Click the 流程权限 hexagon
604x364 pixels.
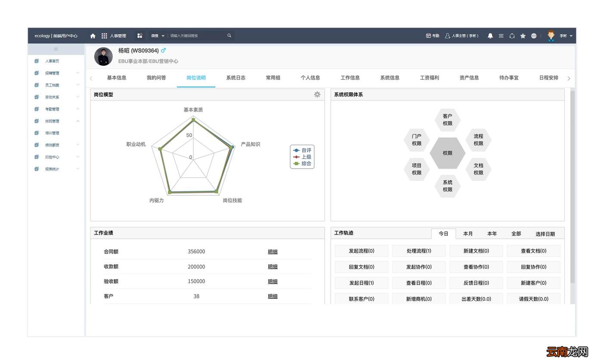[478, 140]
